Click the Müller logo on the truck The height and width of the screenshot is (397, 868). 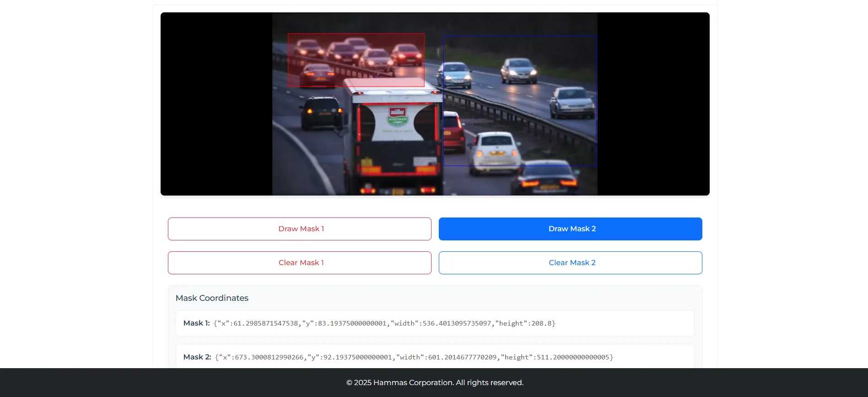(397, 112)
